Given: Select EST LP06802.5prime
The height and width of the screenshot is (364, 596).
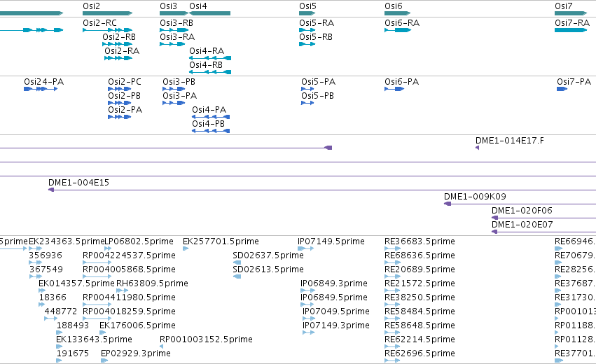Looking at the screenshot, I should 139,241.
